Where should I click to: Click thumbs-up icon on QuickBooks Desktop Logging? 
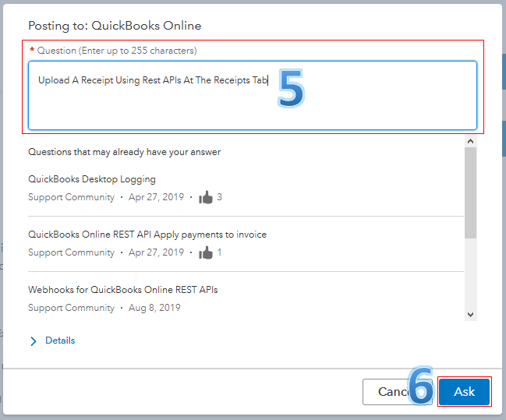pyautogui.click(x=206, y=197)
